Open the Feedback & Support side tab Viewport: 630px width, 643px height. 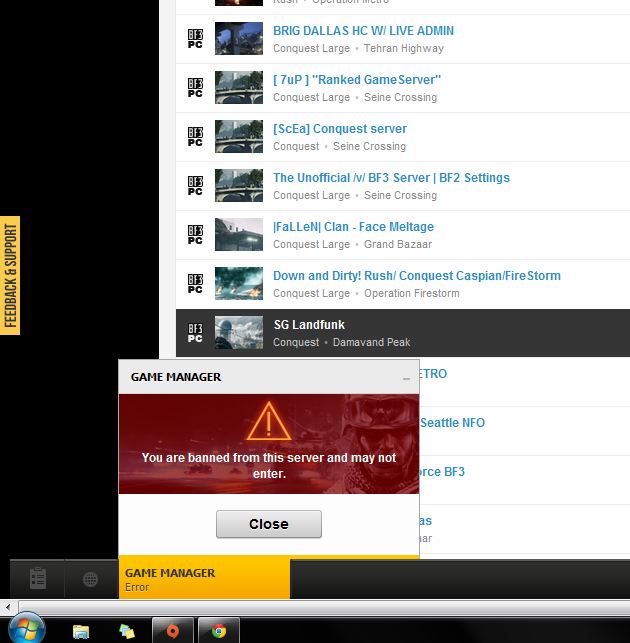tap(10, 275)
